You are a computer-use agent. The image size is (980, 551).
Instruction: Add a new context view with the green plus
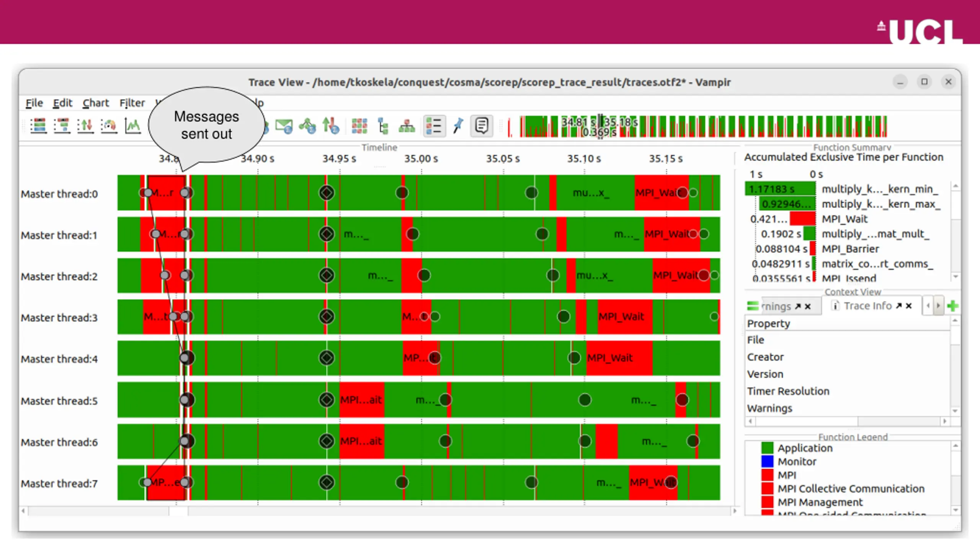pyautogui.click(x=952, y=306)
